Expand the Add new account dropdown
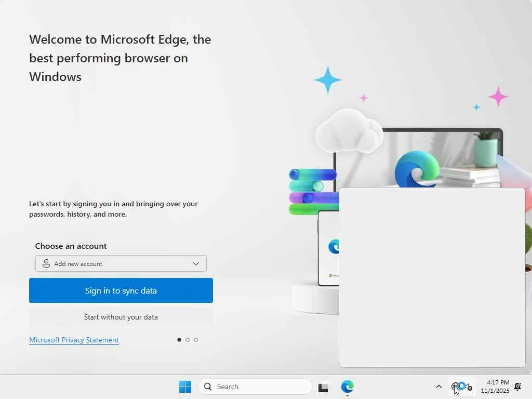This screenshot has height=399, width=532. click(x=121, y=263)
